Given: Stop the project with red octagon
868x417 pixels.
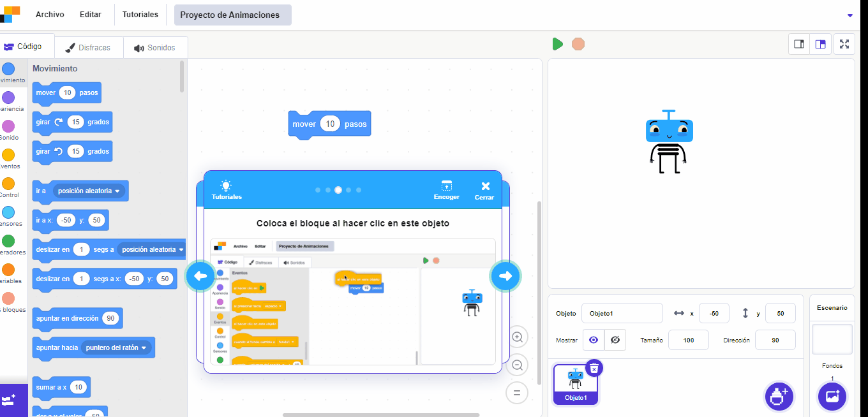Looking at the screenshot, I should [x=578, y=44].
